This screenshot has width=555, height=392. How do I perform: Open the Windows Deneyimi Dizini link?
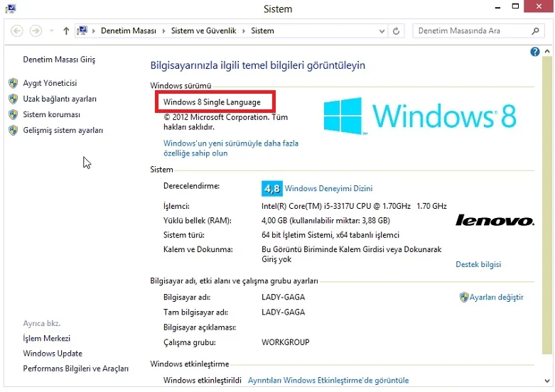tap(328, 188)
